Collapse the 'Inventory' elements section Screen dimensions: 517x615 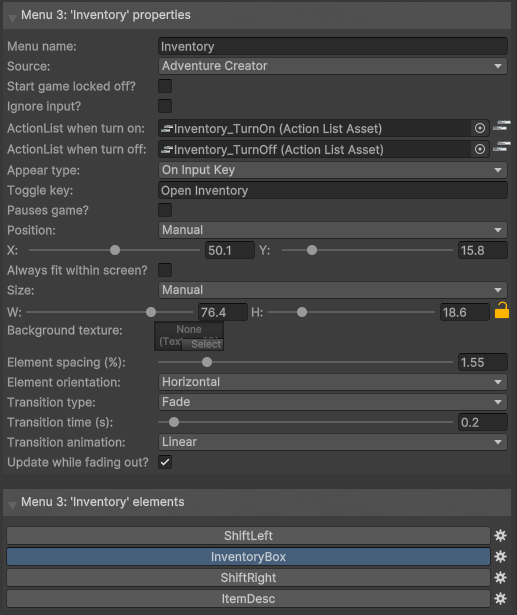click(12, 504)
